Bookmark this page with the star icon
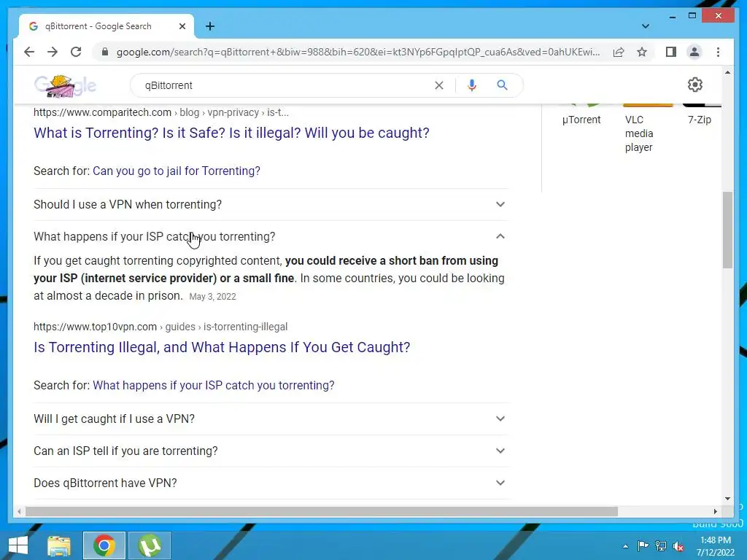 (x=642, y=52)
